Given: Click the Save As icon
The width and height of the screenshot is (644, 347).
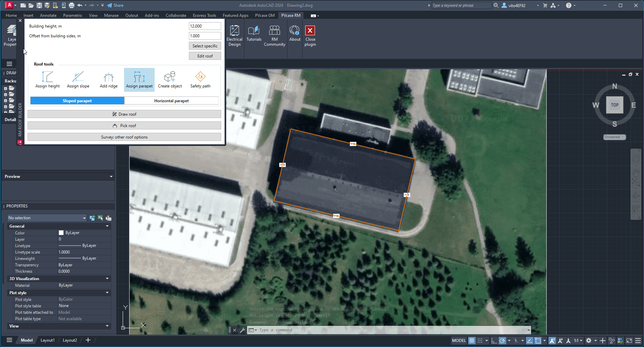Looking at the screenshot, I should coord(47,5).
